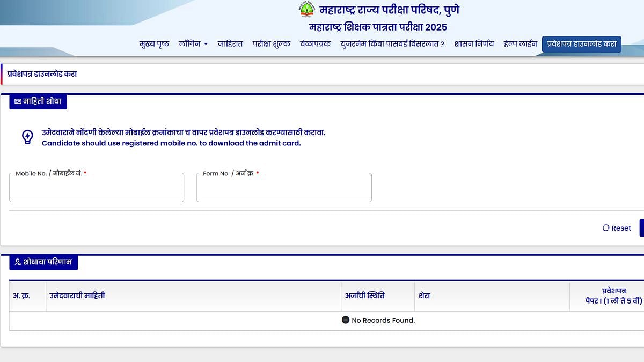This screenshot has height=362, width=644.
Task: Click the प्रवेशपत्र डाउनलोड करा highlighted nav button
Action: (581, 45)
